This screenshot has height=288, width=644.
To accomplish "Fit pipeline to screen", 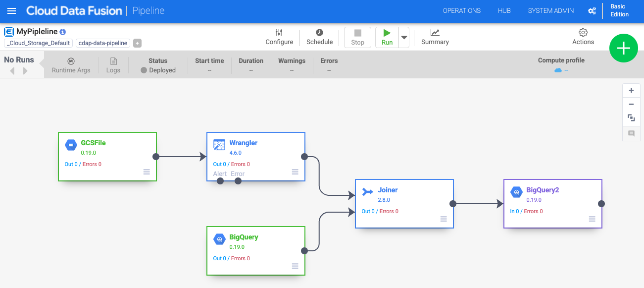I will tap(631, 118).
